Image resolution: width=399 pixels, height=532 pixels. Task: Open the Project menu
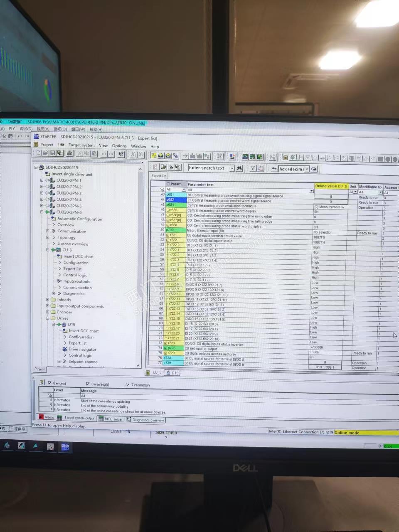tap(47, 145)
